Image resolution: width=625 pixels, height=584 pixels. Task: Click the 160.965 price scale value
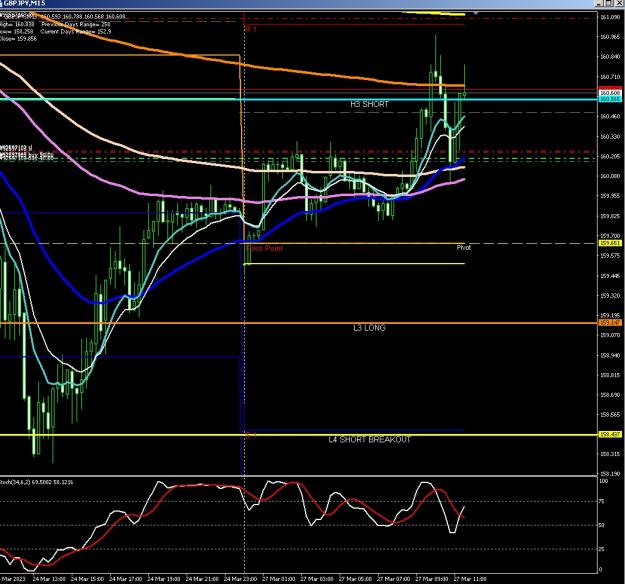[610, 37]
